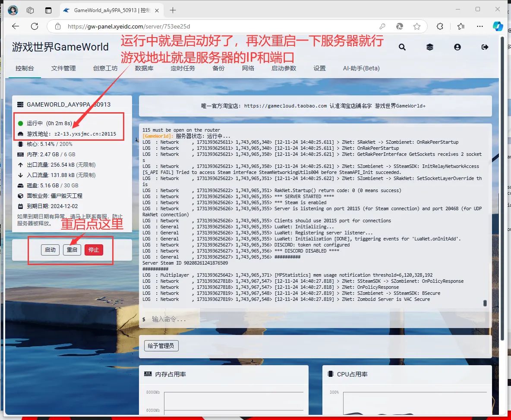Open a new browser tab with plus button
511x420 pixels.
[173, 10]
